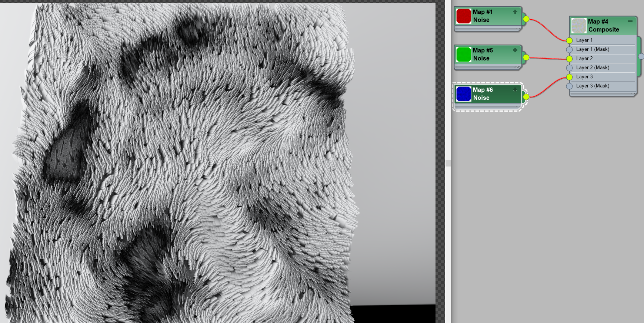This screenshot has height=323, width=644.
Task: Click the rendered displacement image
Action: (x=218, y=163)
